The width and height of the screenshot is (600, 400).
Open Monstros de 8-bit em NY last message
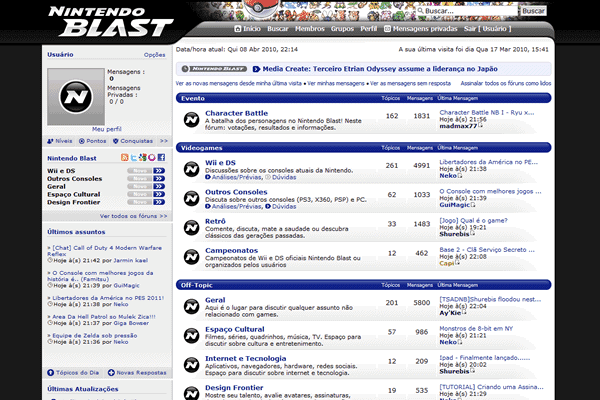pos(476,328)
